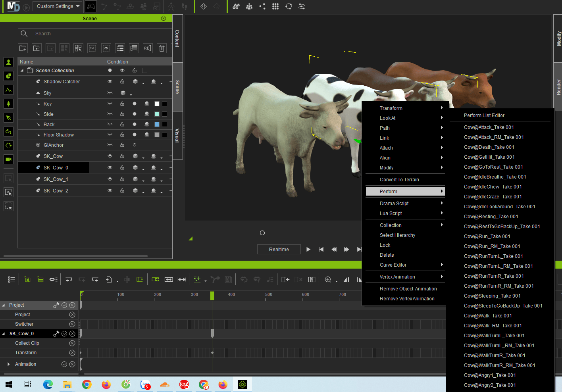Screen dimensions: 562x392
Task: Click the Realtime button
Action: coord(279,250)
